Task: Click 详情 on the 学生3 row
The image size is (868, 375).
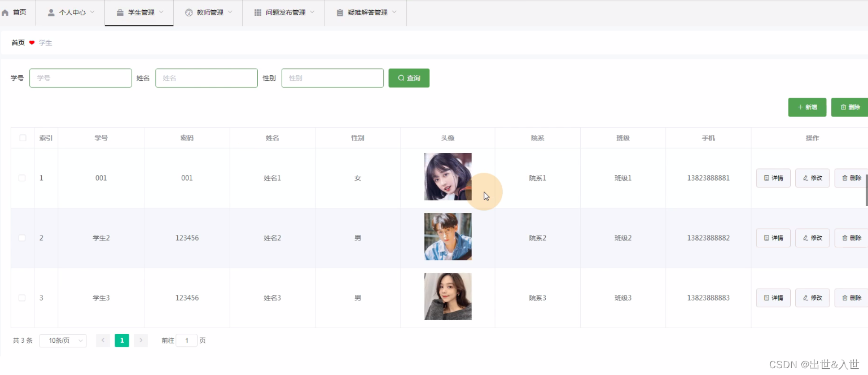Action: pos(773,298)
